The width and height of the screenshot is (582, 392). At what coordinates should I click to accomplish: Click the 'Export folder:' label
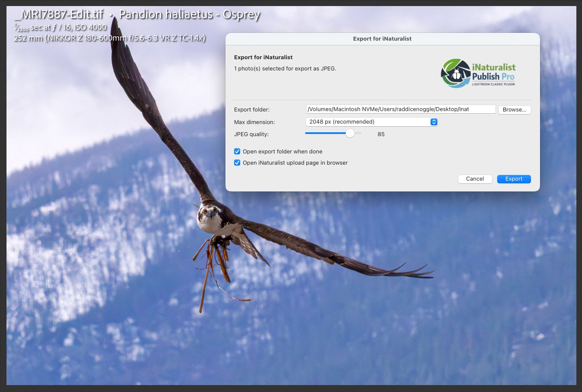(x=252, y=110)
